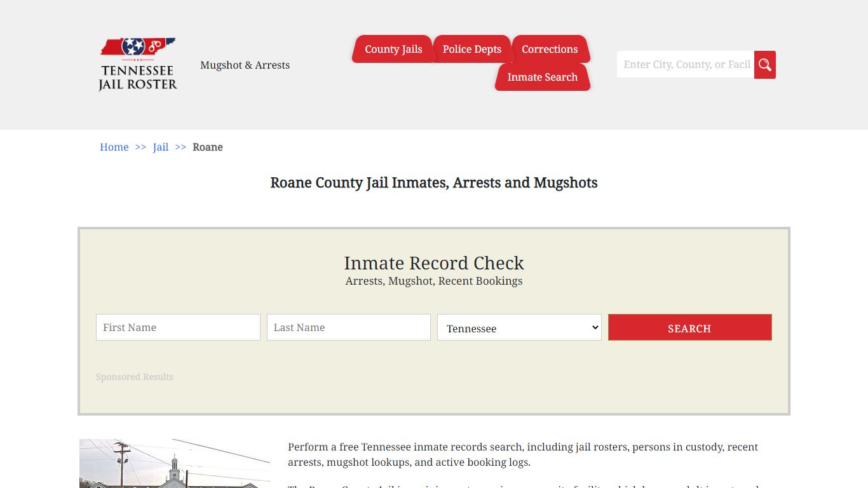Image resolution: width=868 pixels, height=488 pixels.
Task: Click the Sponsored Results label
Action: [135, 377]
